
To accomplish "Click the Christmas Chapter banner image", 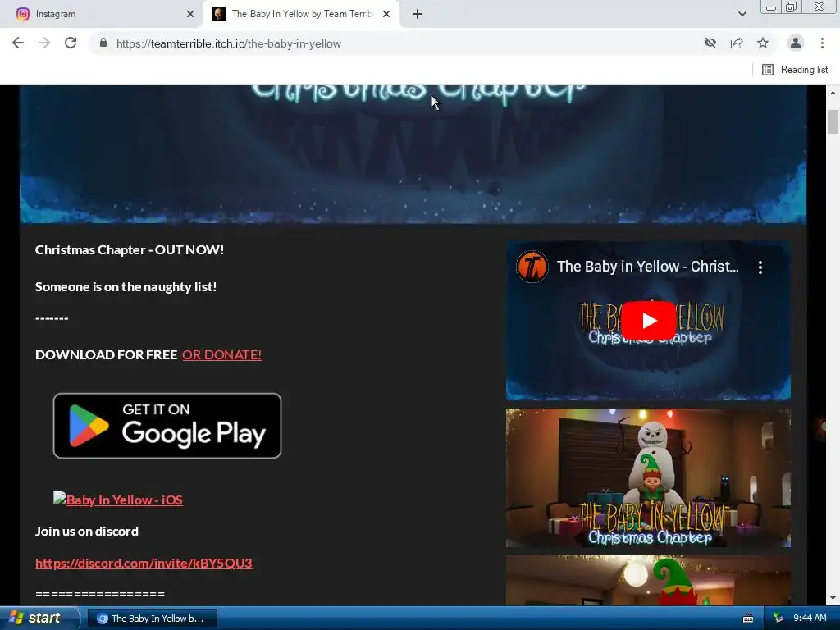I will pyautogui.click(x=413, y=154).
